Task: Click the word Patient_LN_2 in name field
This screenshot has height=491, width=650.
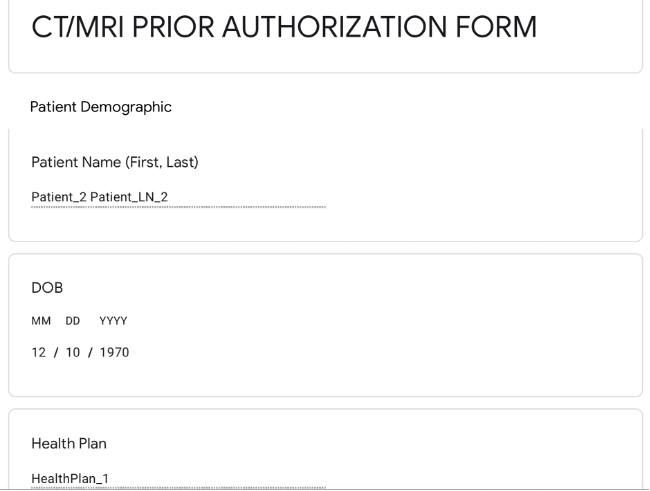Action: [x=129, y=197]
